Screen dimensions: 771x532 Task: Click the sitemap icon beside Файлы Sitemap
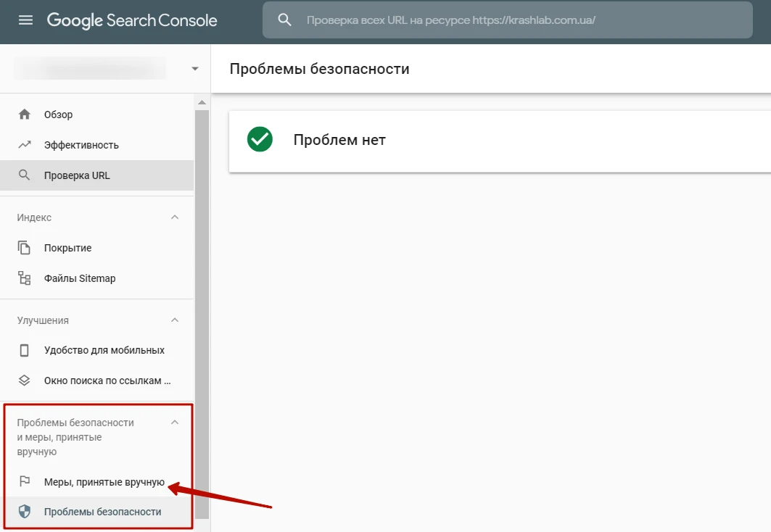[25, 278]
